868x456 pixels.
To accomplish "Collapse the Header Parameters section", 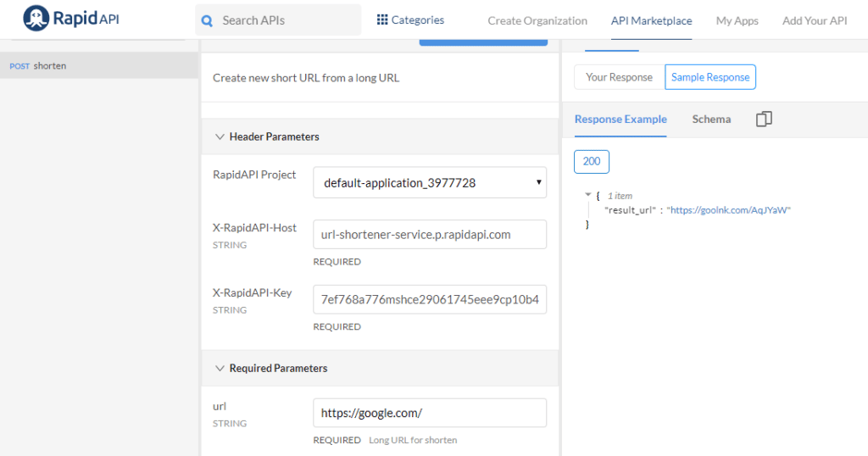I will coord(220,136).
